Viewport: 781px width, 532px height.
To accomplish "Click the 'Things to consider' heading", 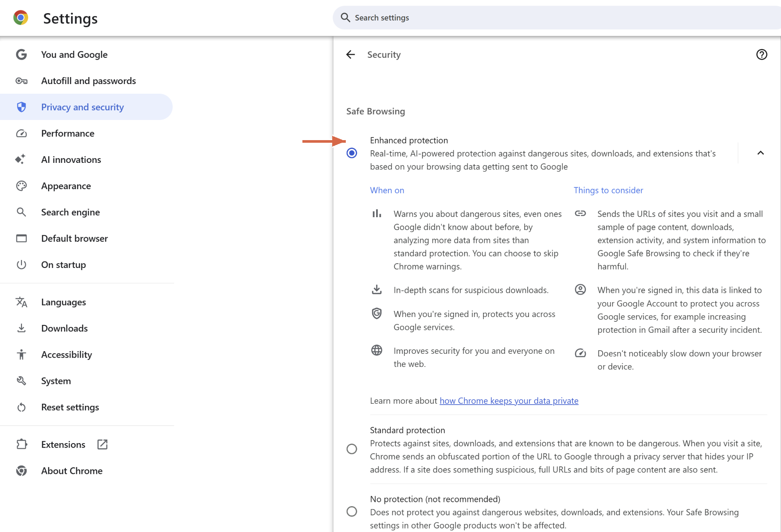I will pyautogui.click(x=608, y=190).
